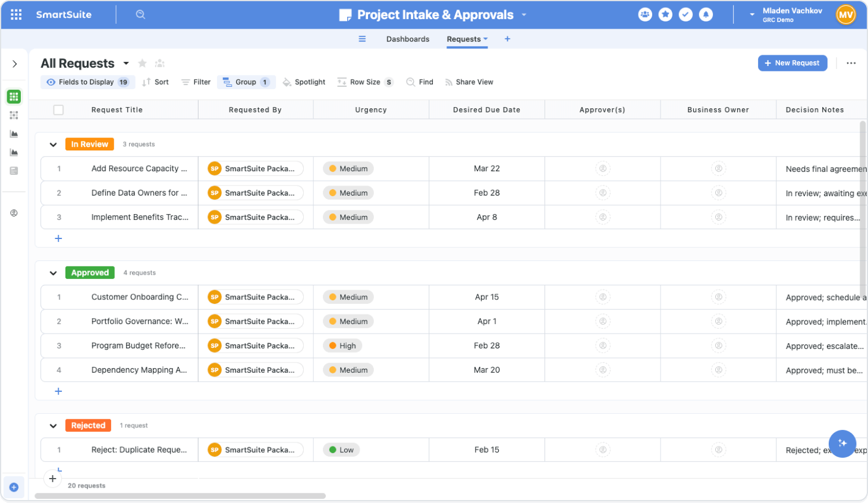The width and height of the screenshot is (868, 503).
Task: Collapse the In Review group
Action: pos(53,144)
